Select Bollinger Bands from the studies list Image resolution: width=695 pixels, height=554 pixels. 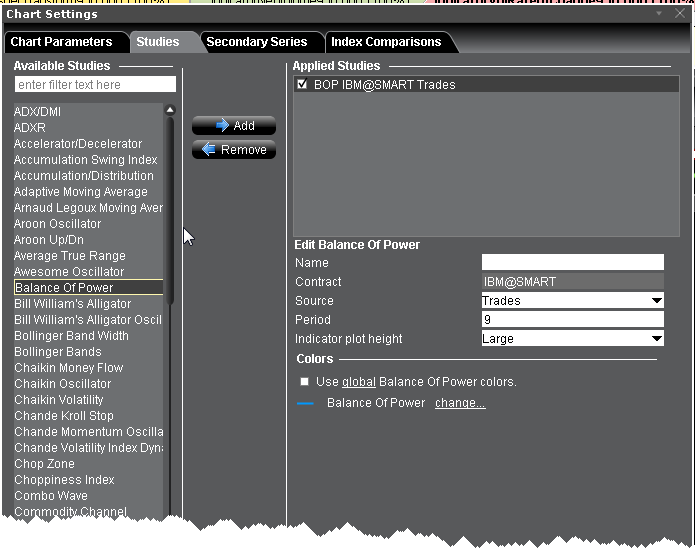[58, 352]
